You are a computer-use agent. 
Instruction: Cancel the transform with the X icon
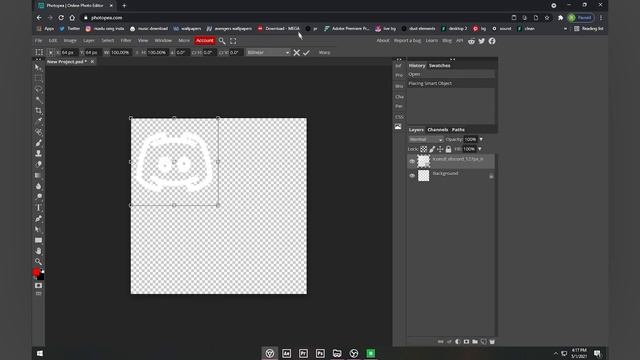coord(297,53)
